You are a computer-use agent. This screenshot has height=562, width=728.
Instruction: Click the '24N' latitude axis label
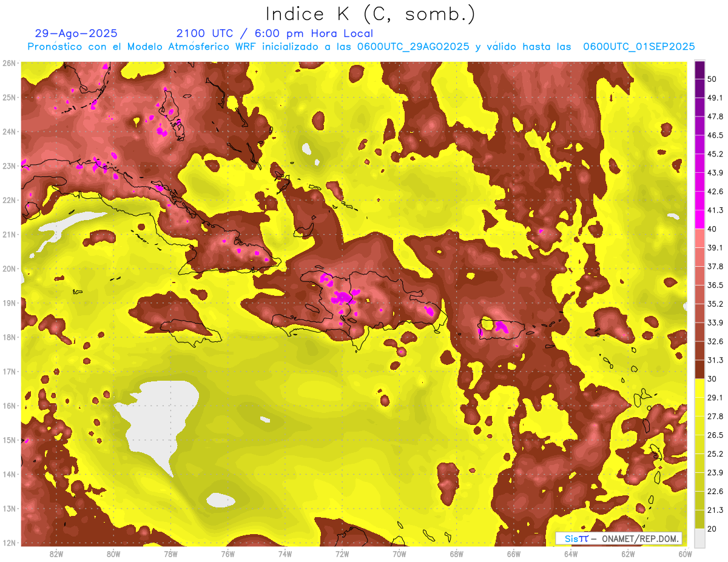pyautogui.click(x=9, y=132)
